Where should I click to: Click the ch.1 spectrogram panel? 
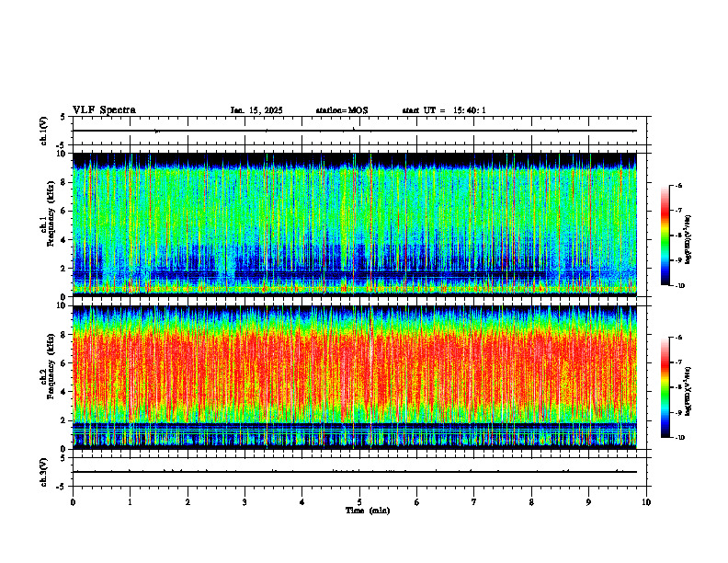(355, 224)
